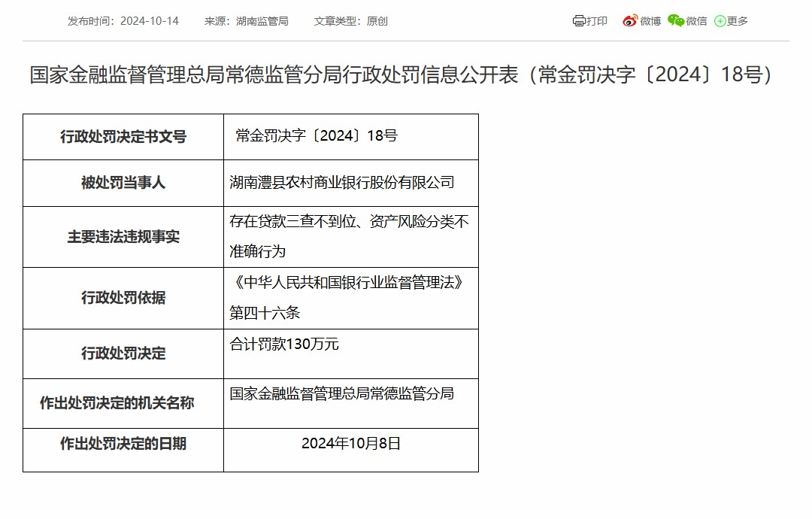
Task: Click the publish date 2024-10-14
Action: coord(149,21)
